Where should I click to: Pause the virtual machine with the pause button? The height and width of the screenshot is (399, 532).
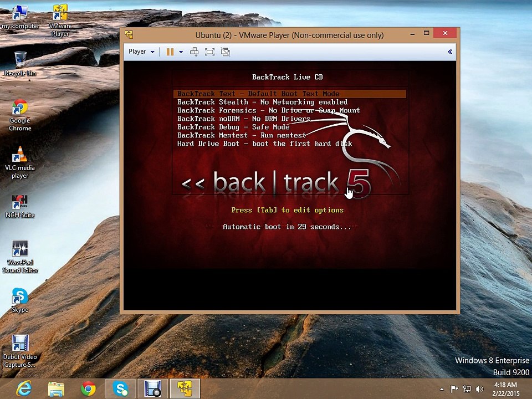pos(170,52)
